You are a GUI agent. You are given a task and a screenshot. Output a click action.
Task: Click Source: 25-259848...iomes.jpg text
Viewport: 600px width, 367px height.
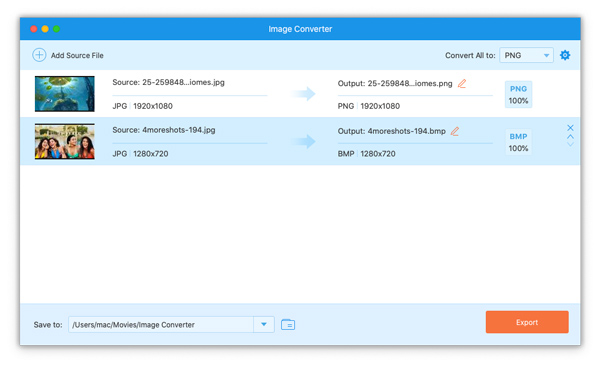coord(168,82)
